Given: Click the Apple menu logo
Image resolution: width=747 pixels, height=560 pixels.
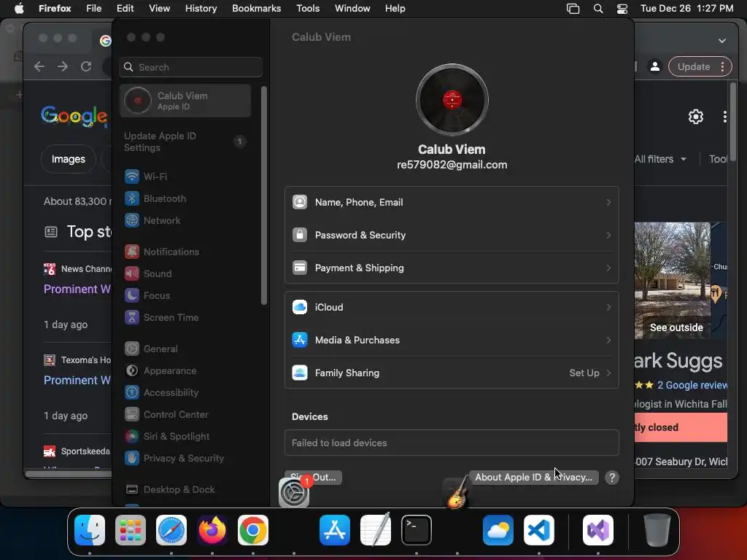Looking at the screenshot, I should click(19, 8).
